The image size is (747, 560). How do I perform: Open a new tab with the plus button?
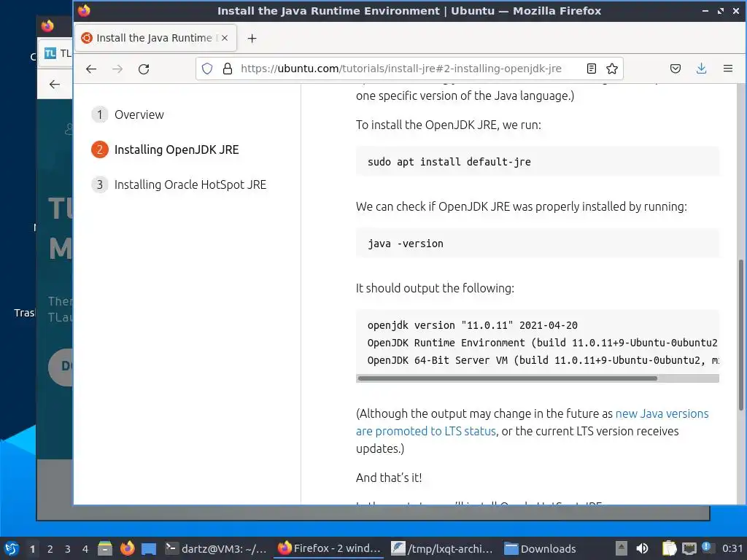252,38
